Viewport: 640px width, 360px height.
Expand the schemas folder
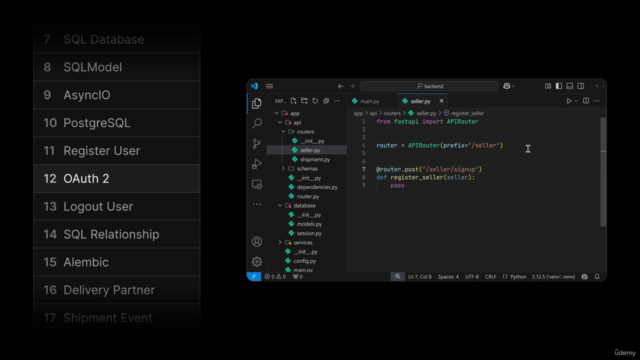pos(283,169)
